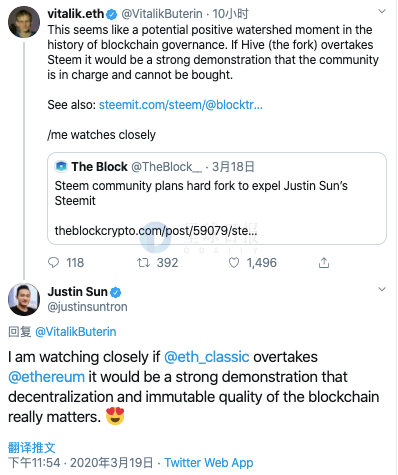Screen dimensions: 398x475
Task: Open the Twitter Web App source link
Action: click(209, 463)
